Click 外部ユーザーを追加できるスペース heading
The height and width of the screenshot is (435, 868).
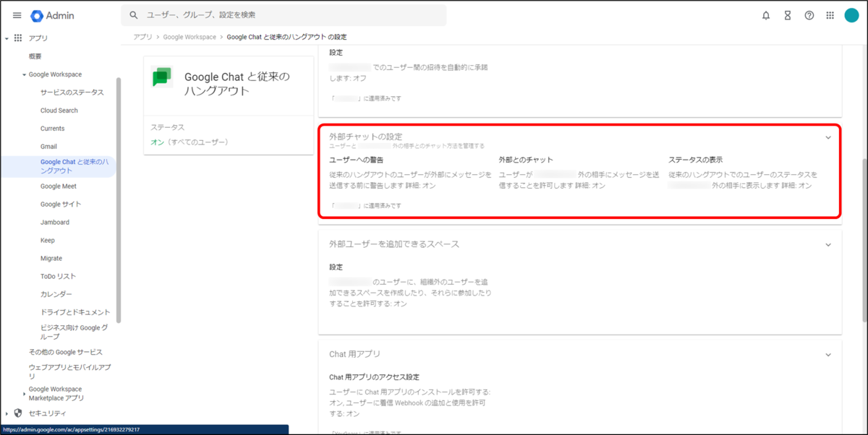(x=394, y=245)
